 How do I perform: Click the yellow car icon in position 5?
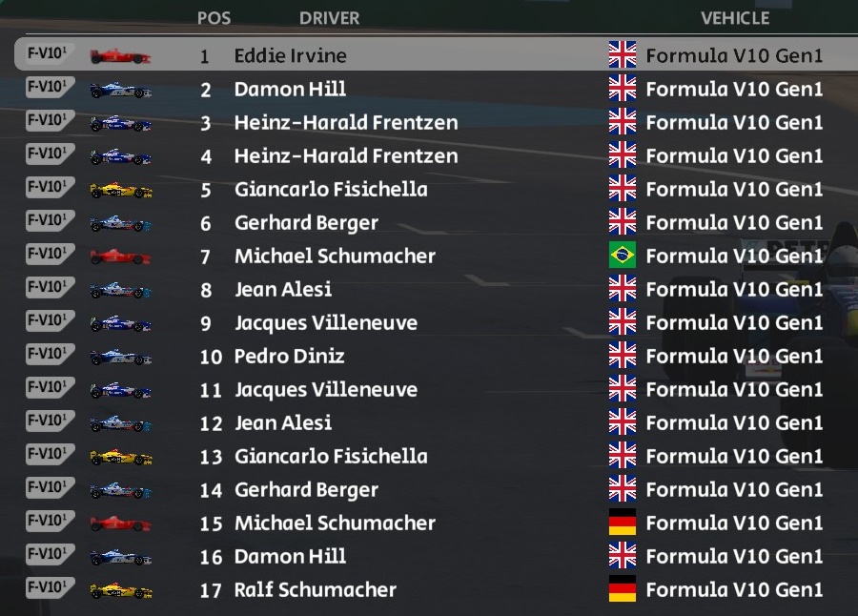121,190
